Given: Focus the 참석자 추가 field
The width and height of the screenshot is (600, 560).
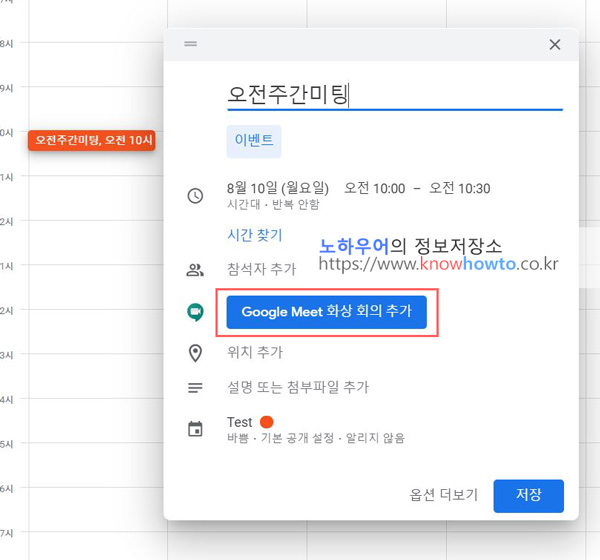Looking at the screenshot, I should click(x=261, y=269).
